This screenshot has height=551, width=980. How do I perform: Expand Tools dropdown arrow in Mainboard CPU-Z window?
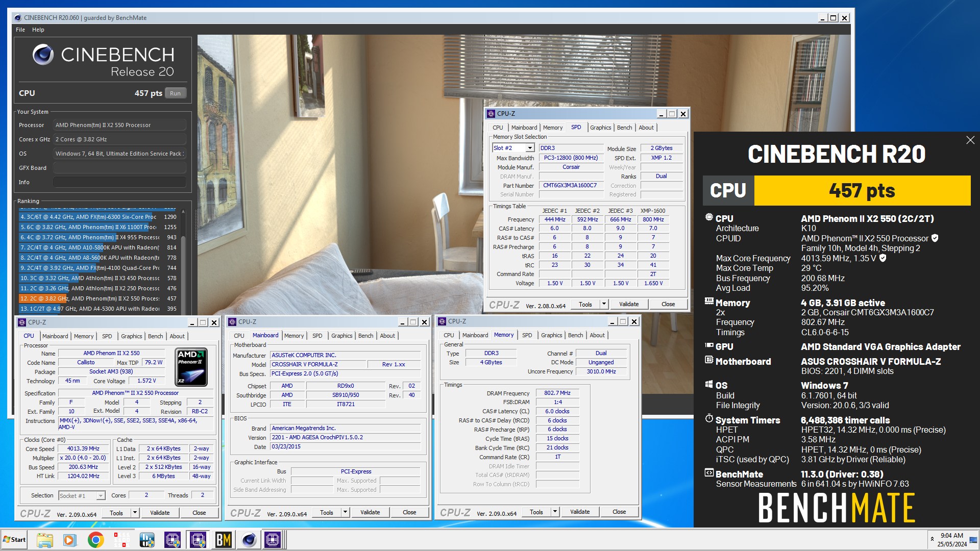point(345,512)
